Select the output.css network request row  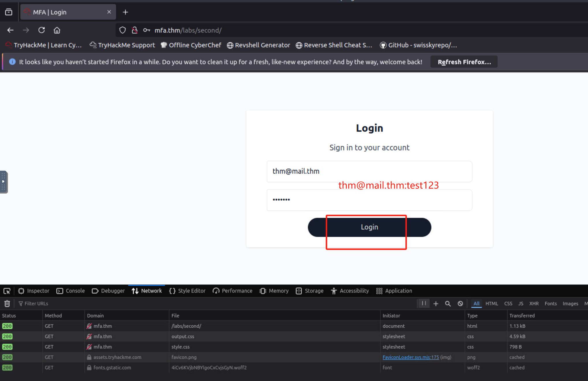click(183, 336)
